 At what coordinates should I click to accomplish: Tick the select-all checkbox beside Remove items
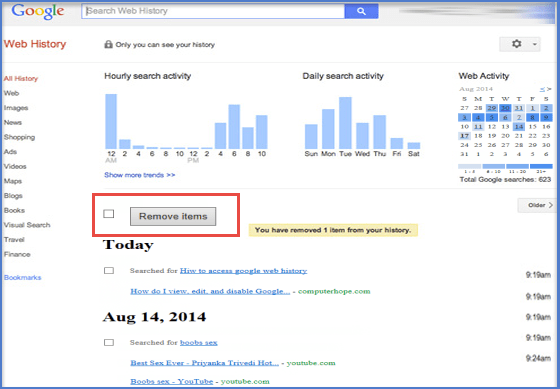pos(109,214)
